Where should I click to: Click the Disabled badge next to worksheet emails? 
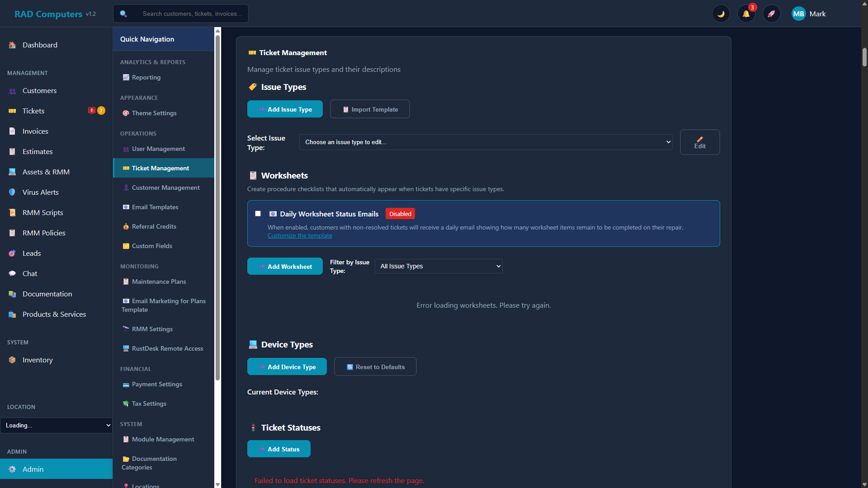pyautogui.click(x=400, y=213)
